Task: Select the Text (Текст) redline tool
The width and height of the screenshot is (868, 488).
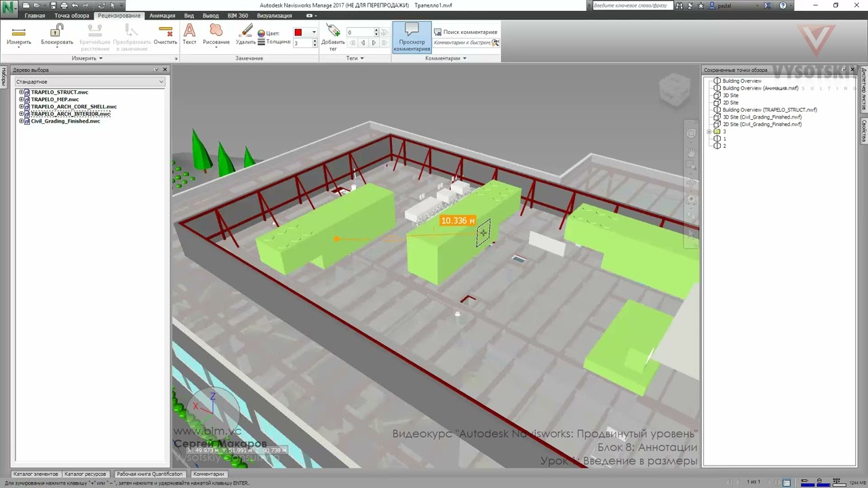Action: click(x=189, y=35)
